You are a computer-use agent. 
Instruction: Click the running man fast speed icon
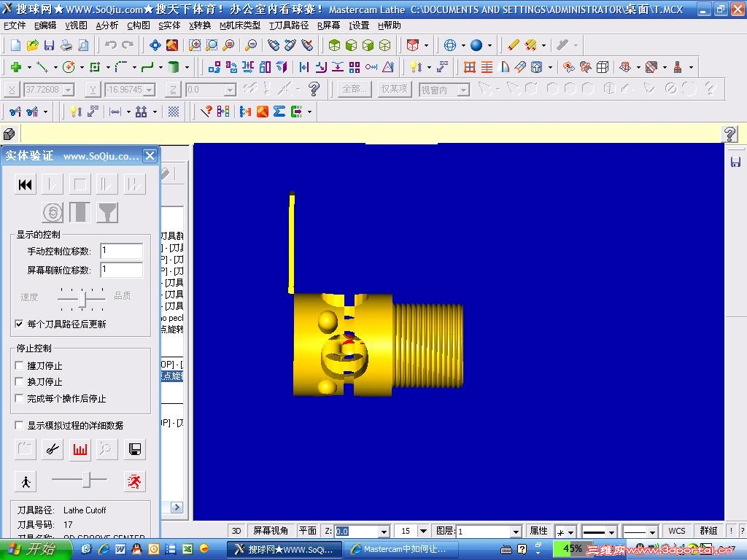(135, 481)
